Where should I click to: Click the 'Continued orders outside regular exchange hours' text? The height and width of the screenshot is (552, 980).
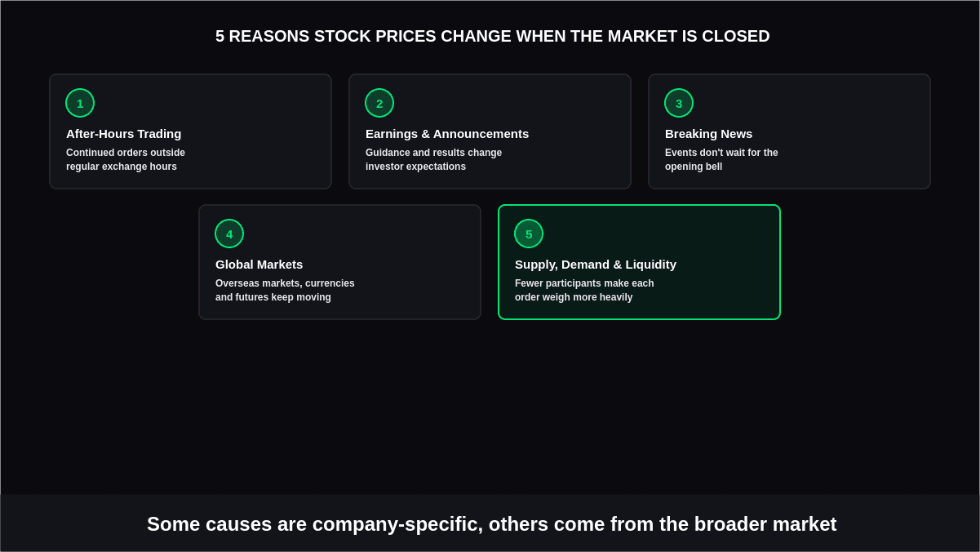(126, 159)
